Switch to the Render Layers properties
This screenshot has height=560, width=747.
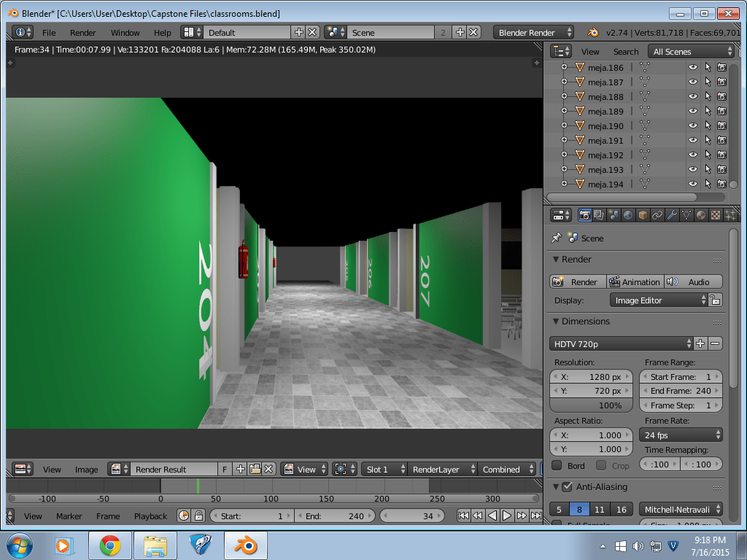coord(598,214)
